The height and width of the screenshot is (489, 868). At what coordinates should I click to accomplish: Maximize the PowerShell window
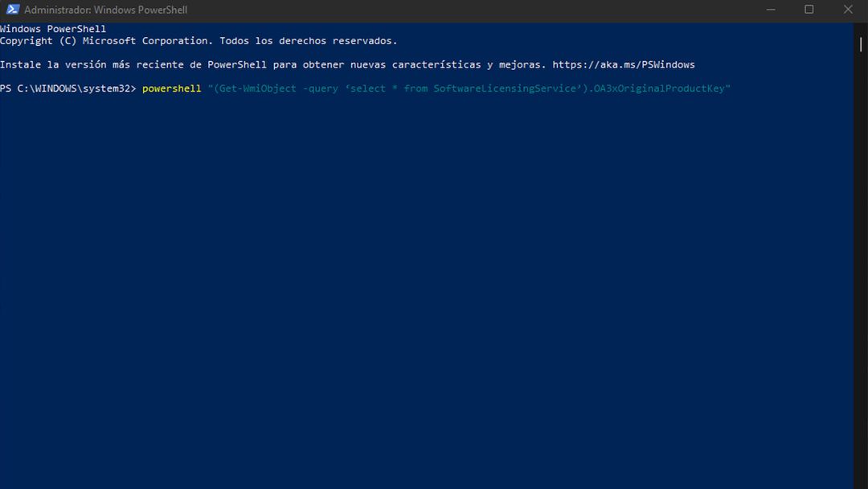809,9
